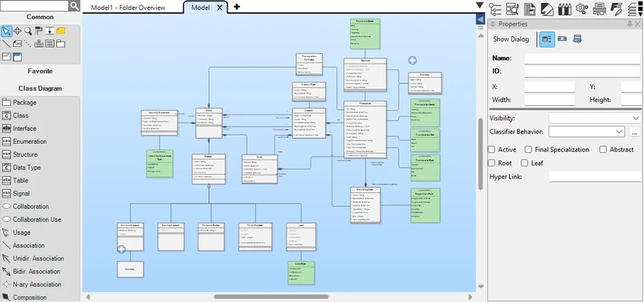Collapse the Common toolbox section

coord(40,17)
